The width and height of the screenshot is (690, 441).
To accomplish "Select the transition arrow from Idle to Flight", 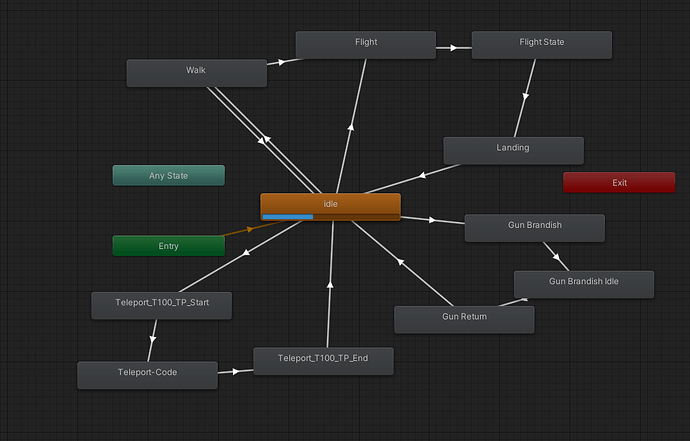I will pos(351,127).
